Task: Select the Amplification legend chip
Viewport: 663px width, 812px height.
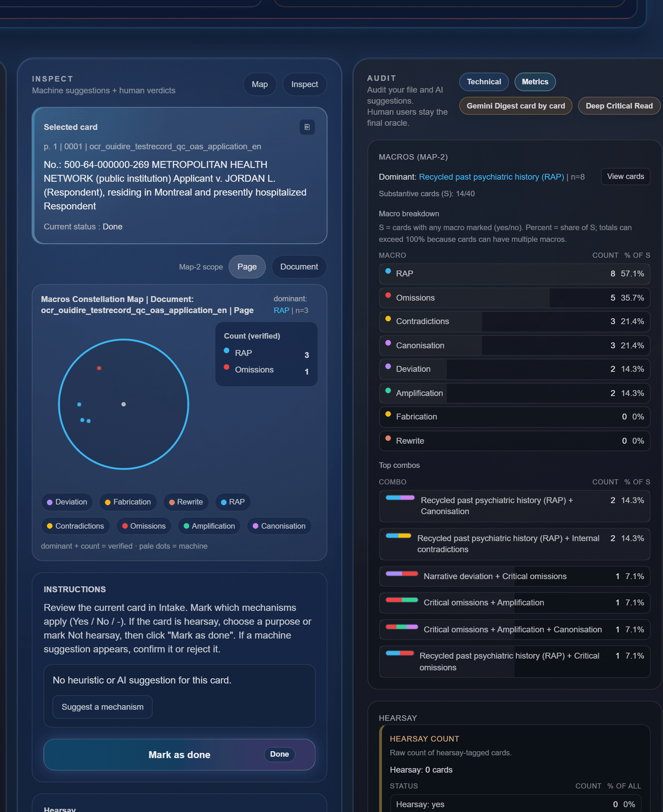Action: pyautogui.click(x=209, y=526)
